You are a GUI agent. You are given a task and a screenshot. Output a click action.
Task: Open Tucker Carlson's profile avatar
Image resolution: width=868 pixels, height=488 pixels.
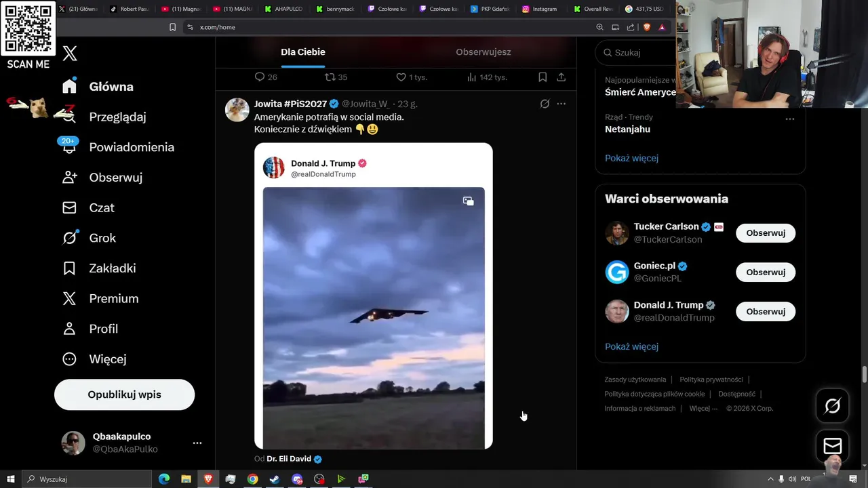[x=617, y=233]
